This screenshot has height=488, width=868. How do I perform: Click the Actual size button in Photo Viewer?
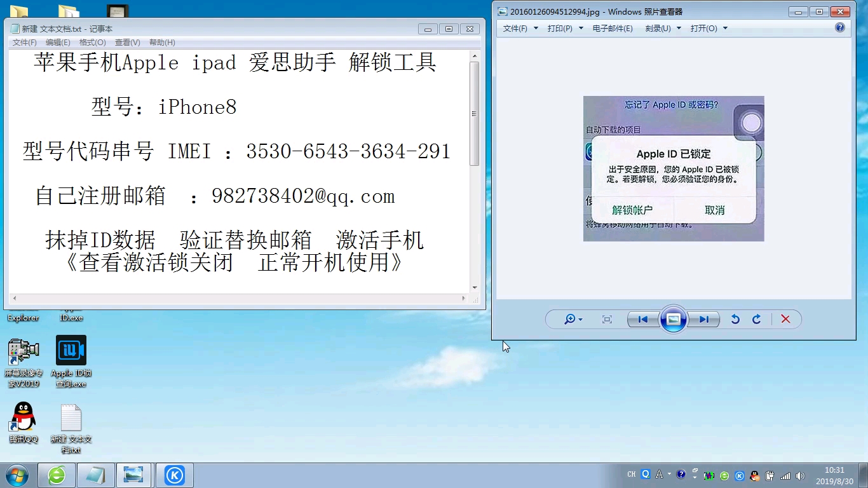[607, 320]
